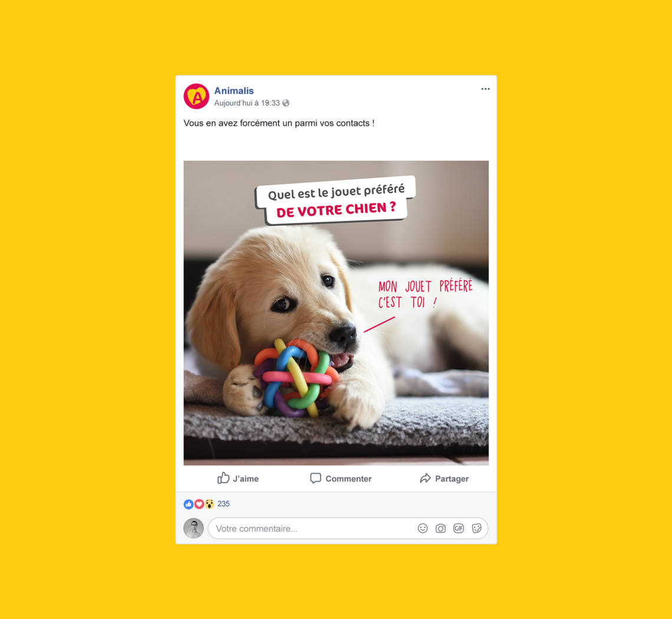
Task: Open the 235 reactions count
Action: pyautogui.click(x=224, y=504)
